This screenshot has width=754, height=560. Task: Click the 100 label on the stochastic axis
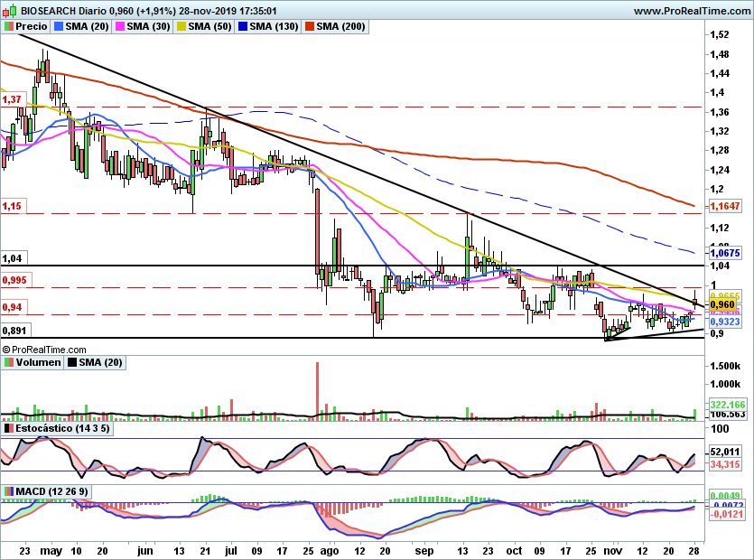(x=720, y=429)
